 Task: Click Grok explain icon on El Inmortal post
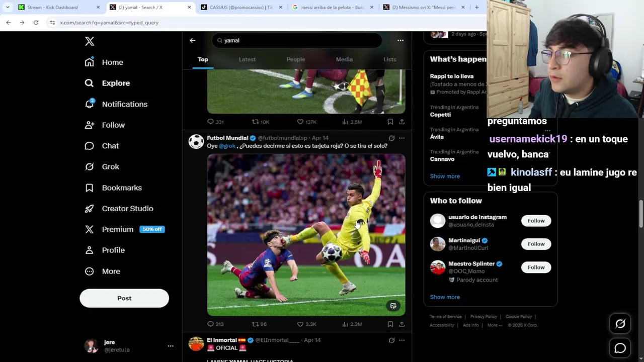391,340
